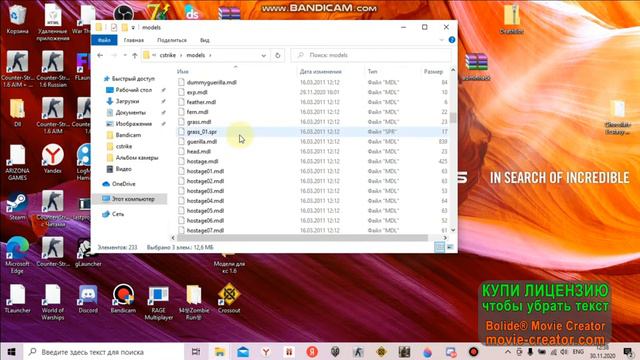The width and height of the screenshot is (640, 360).
Task: Open the Recycle Bin (Корзина)
Action: coord(17,19)
